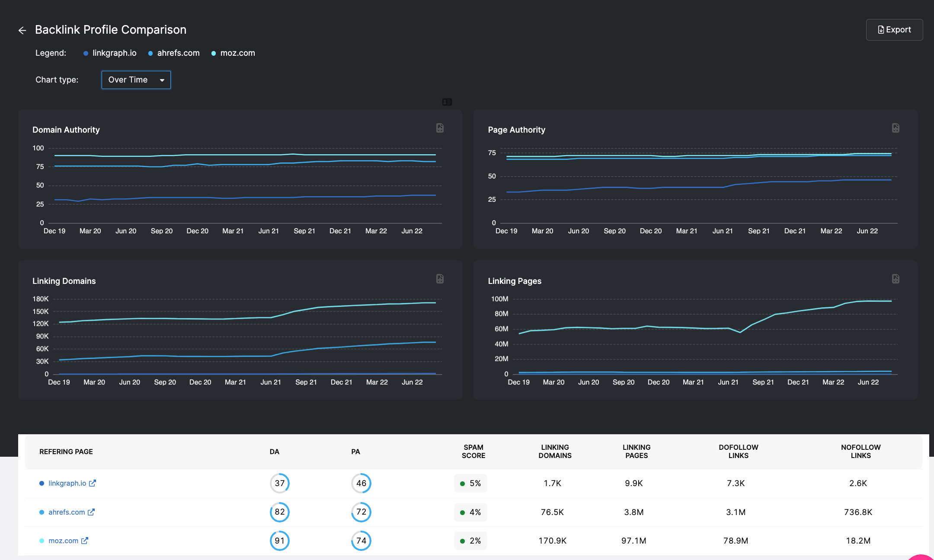Toggle linkgraph.io in the legend
The image size is (934, 560).
click(x=110, y=53)
